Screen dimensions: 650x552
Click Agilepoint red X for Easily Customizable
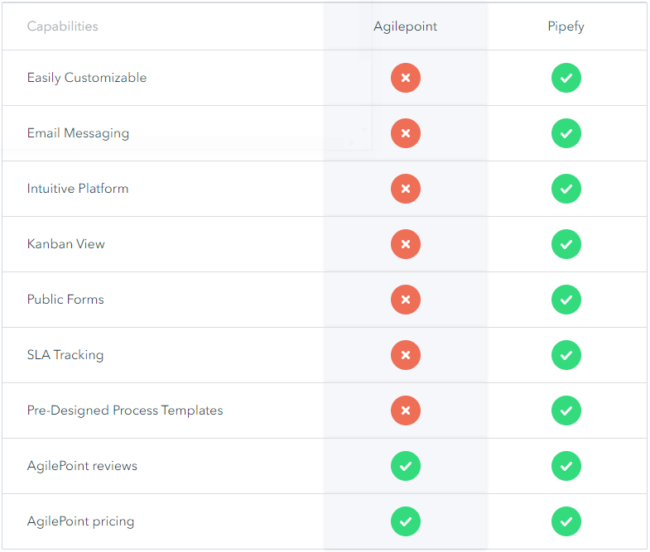[x=405, y=78]
